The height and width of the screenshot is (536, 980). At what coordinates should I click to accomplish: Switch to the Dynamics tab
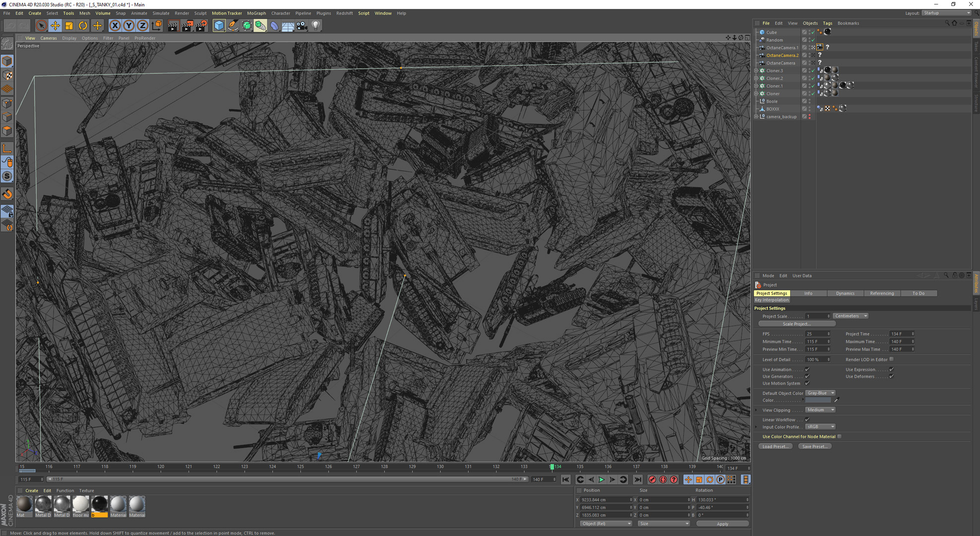point(845,293)
